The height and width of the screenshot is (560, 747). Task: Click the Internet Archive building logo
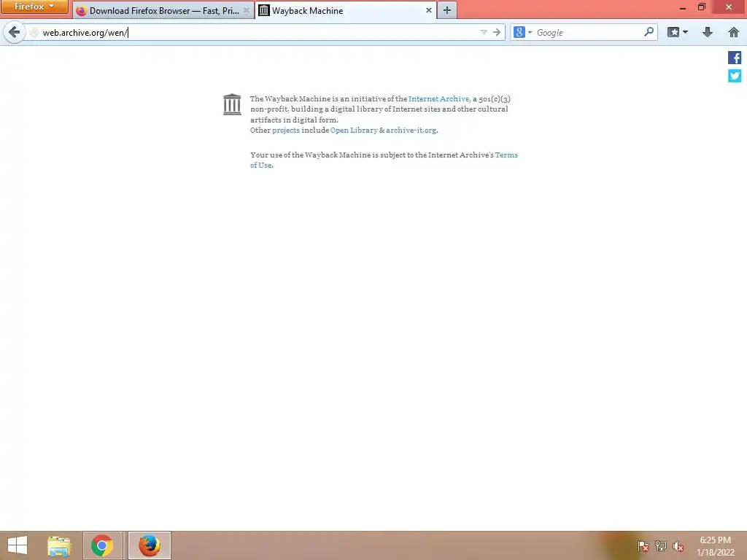(232, 104)
